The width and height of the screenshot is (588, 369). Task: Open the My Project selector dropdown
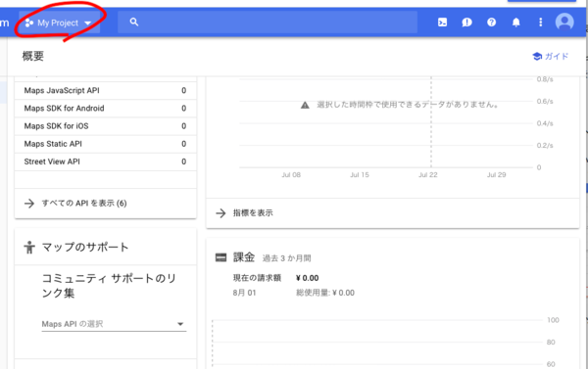(59, 23)
